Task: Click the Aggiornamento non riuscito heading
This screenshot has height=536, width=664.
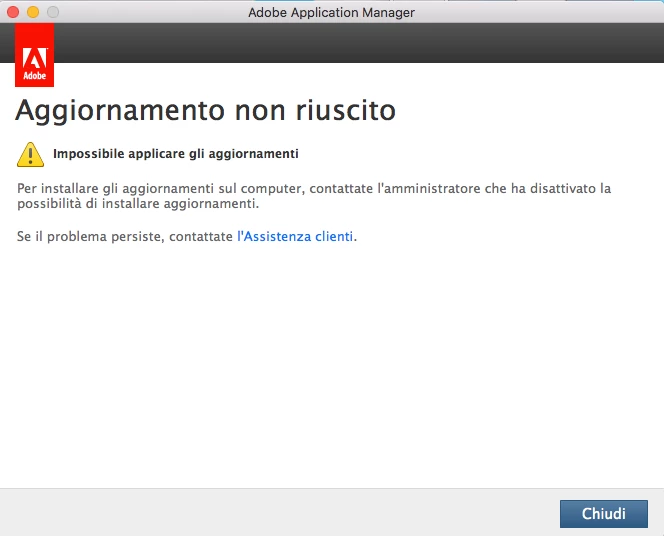Action: click(x=205, y=111)
